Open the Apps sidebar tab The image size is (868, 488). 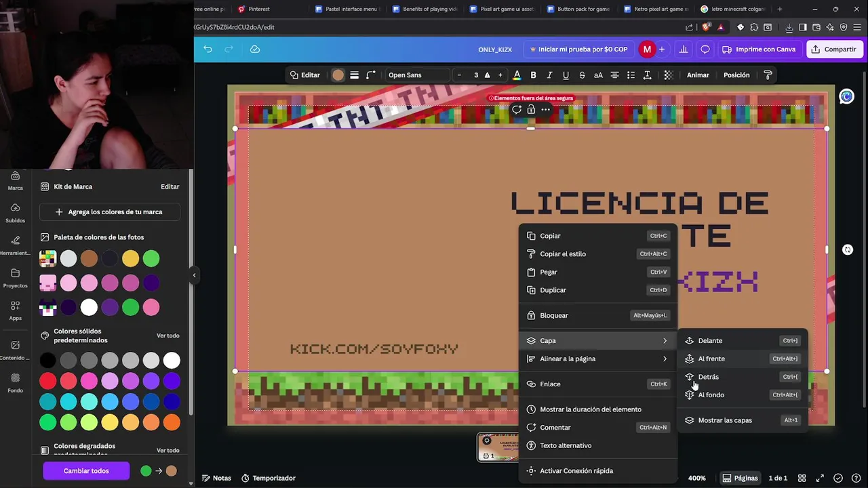[x=15, y=310]
